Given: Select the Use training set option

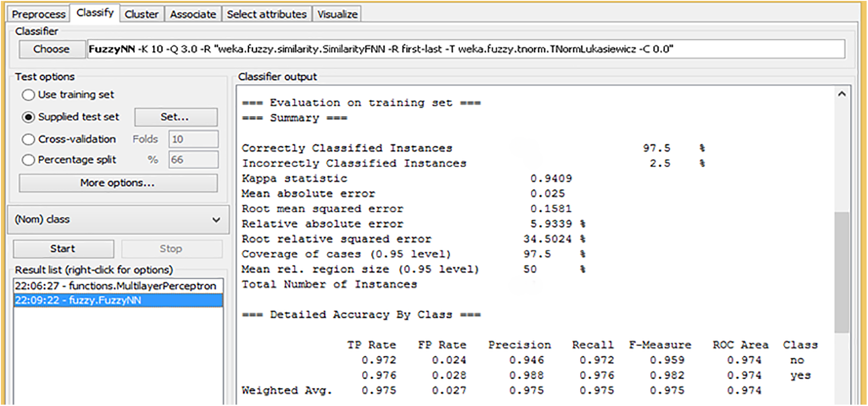Looking at the screenshot, I should click(x=28, y=95).
